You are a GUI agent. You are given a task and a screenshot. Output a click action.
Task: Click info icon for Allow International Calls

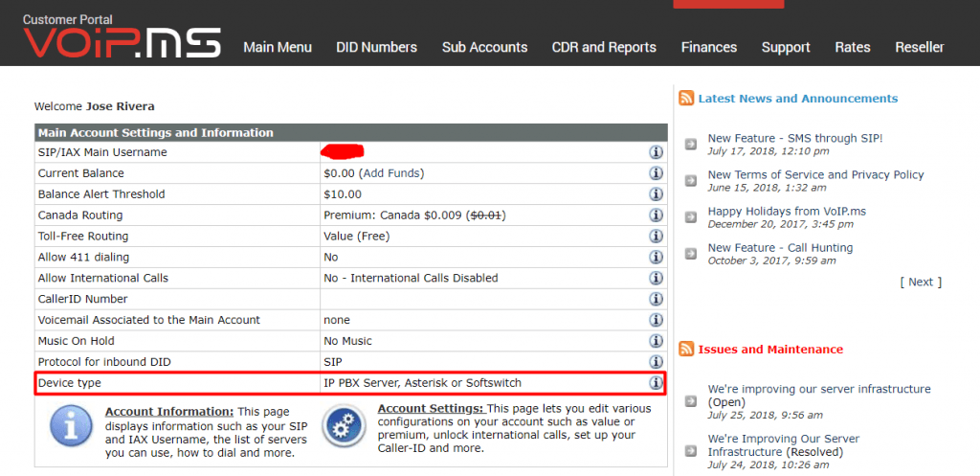pos(656,278)
